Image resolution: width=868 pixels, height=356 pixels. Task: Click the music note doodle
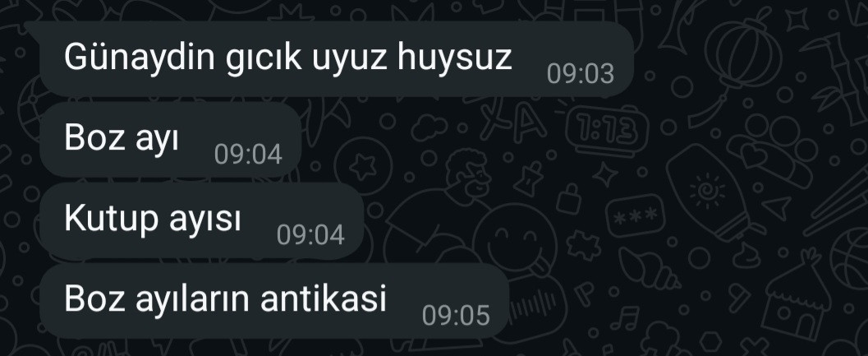pyautogui.click(x=624, y=319)
